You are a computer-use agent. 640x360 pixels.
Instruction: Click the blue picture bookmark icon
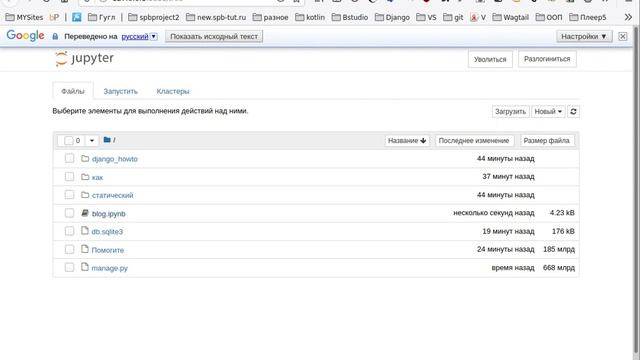(76, 17)
